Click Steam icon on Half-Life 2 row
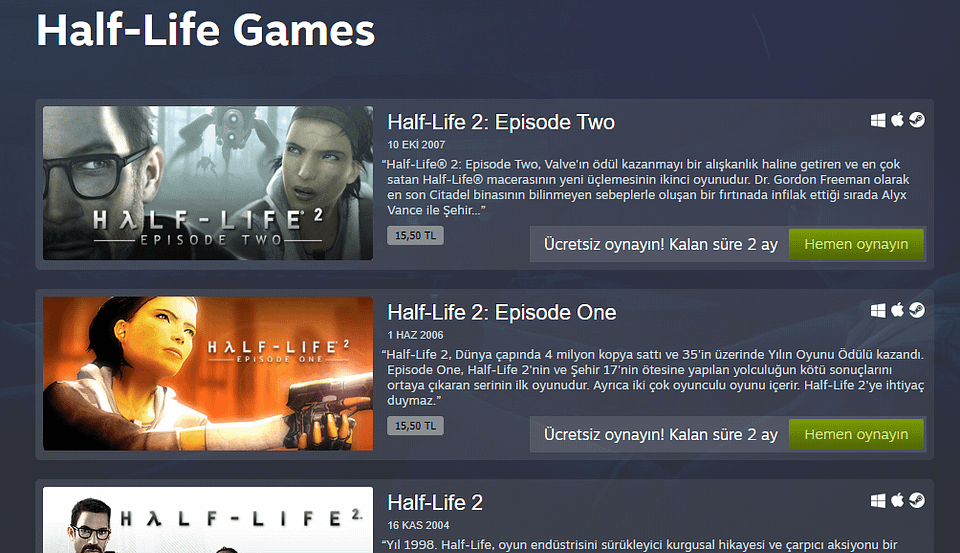Viewport: 960px width, 553px height. [x=917, y=501]
